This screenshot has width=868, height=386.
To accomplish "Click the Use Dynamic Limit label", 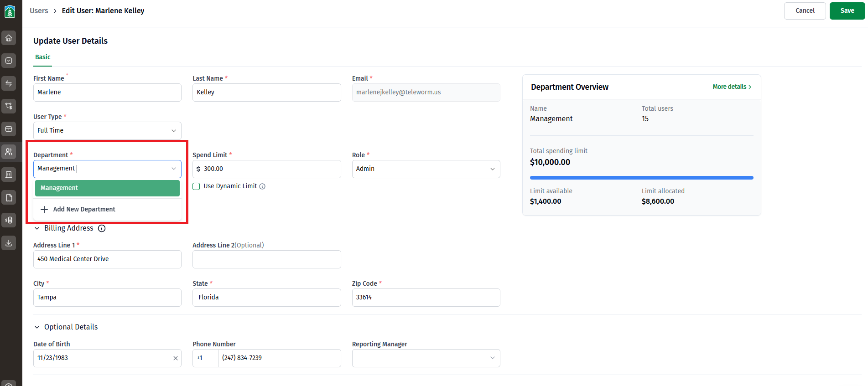I will click(x=230, y=186).
